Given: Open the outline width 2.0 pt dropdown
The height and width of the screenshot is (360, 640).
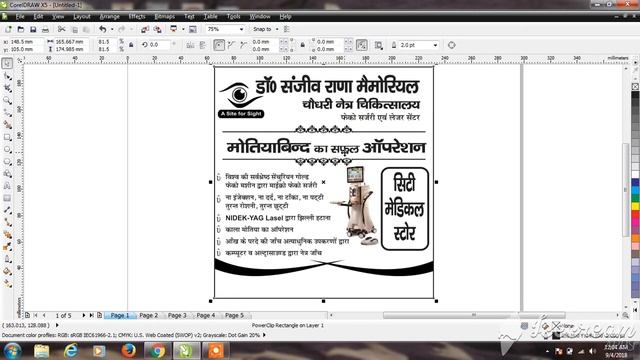Looking at the screenshot, I should click(x=436, y=45).
